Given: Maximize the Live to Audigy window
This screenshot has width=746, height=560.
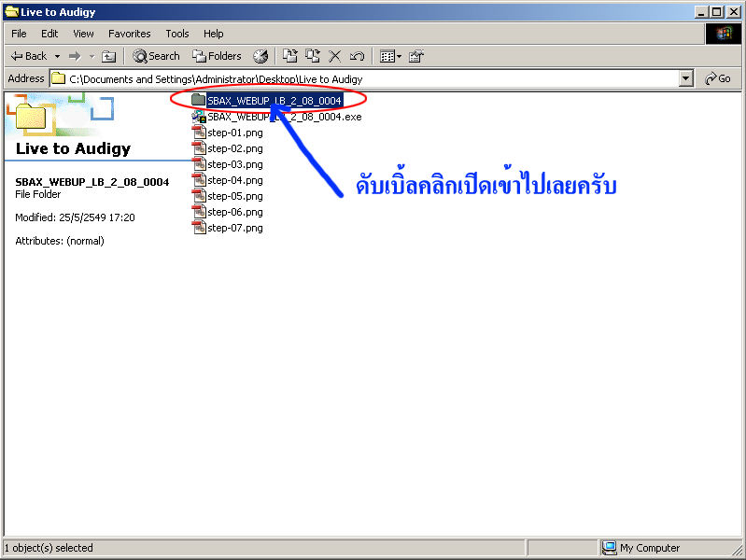Looking at the screenshot, I should pos(717,12).
